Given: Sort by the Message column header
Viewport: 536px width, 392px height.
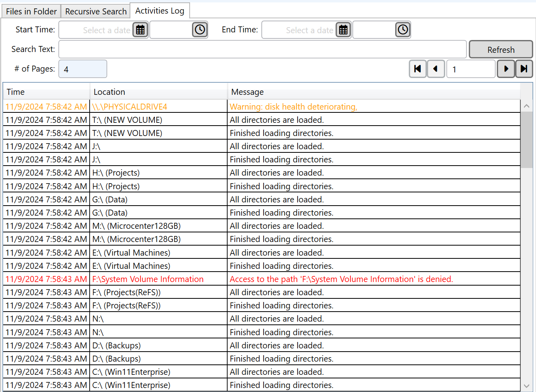Looking at the screenshot, I should coord(374,92).
